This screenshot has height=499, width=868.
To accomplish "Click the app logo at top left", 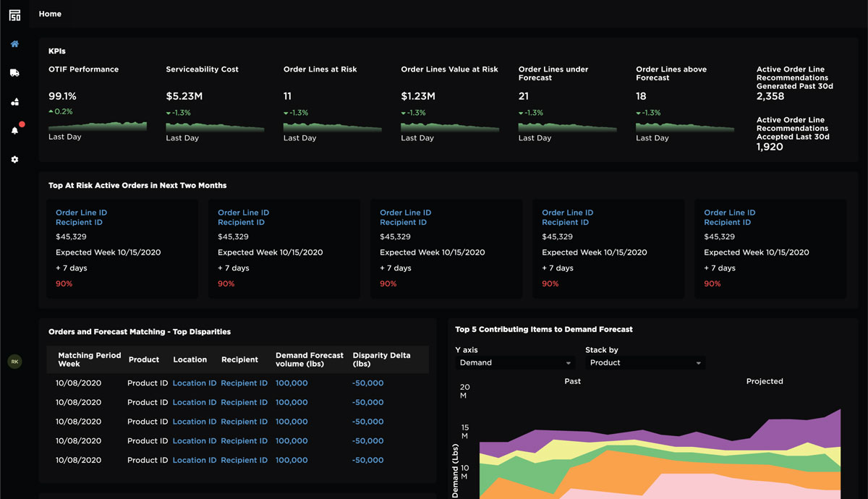I will tap(14, 14).
